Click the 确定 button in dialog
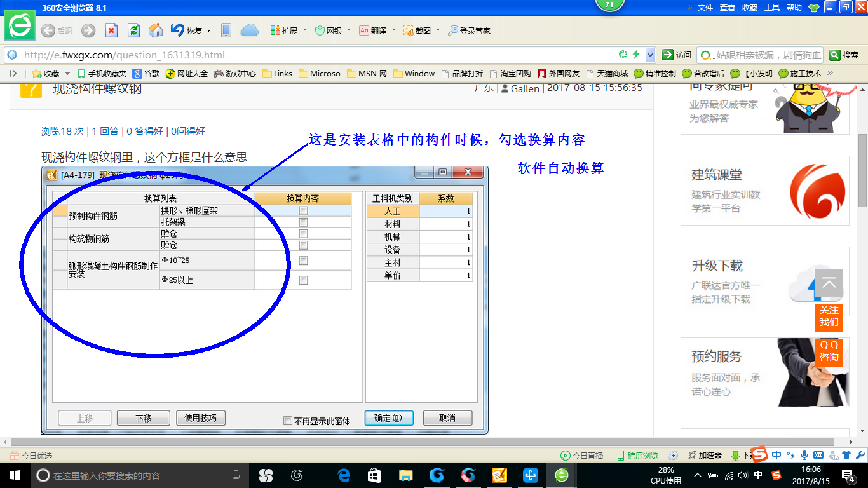 tap(389, 418)
